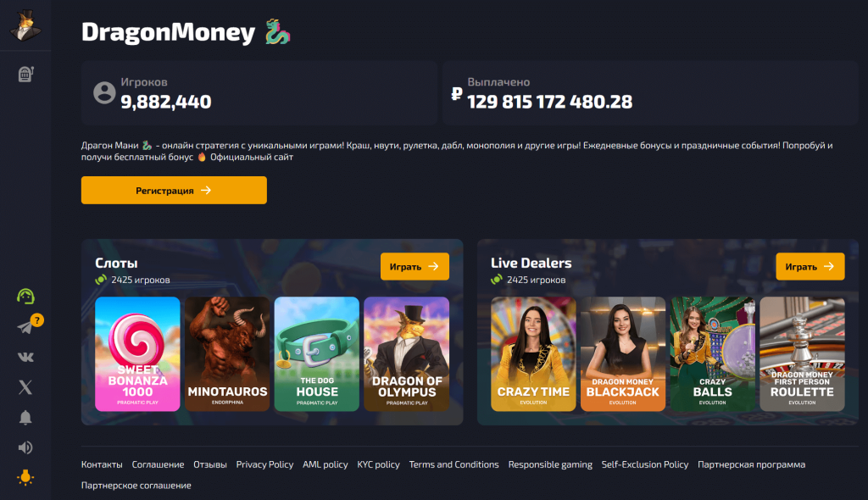Image resolution: width=868 pixels, height=500 pixels.
Task: Open notifications bell icon
Action: (x=25, y=418)
